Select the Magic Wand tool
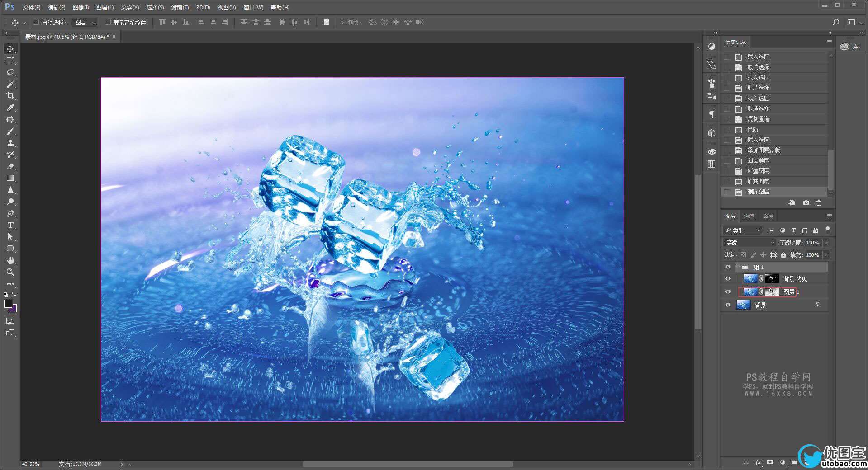 click(x=10, y=84)
